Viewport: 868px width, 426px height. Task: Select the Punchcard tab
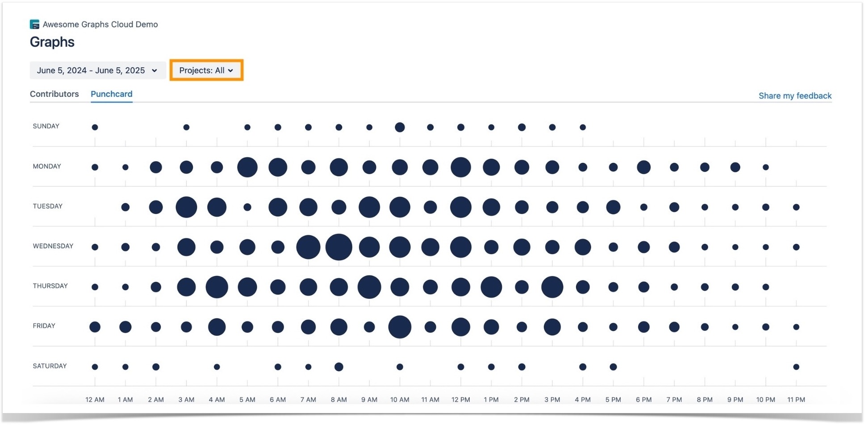tap(111, 94)
